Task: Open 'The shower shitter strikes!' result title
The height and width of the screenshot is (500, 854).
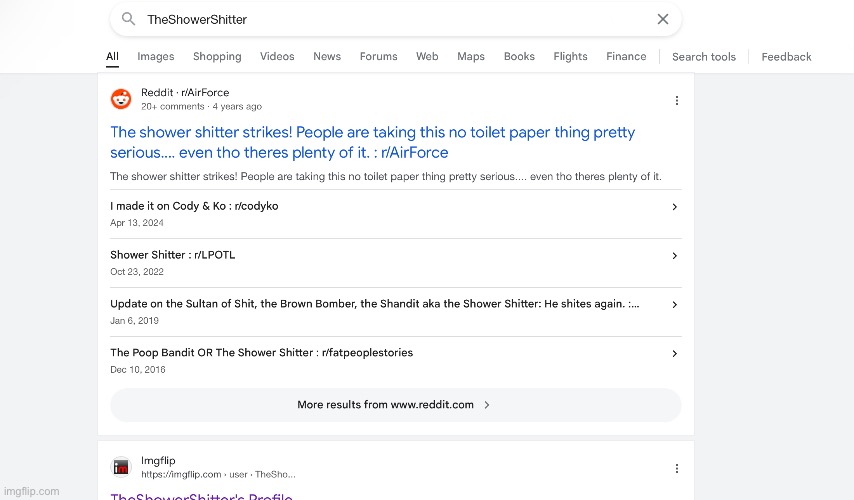Action: 373,142
